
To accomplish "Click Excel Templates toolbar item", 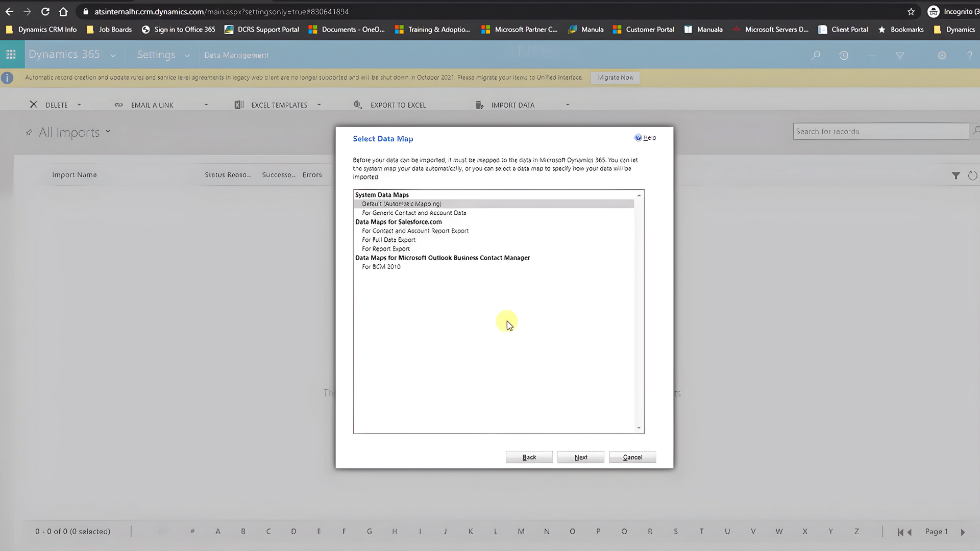I will [271, 105].
